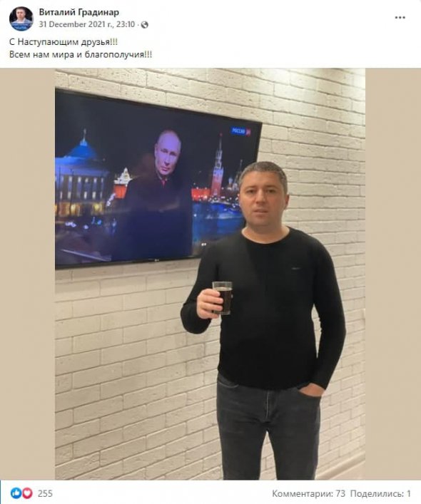
Task: Open Виталий Градинар profile name link
Action: [78, 12]
